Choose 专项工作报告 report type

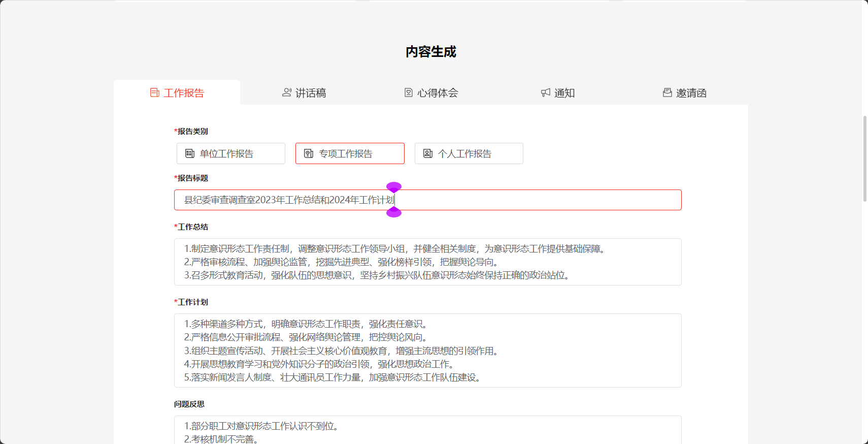click(350, 153)
